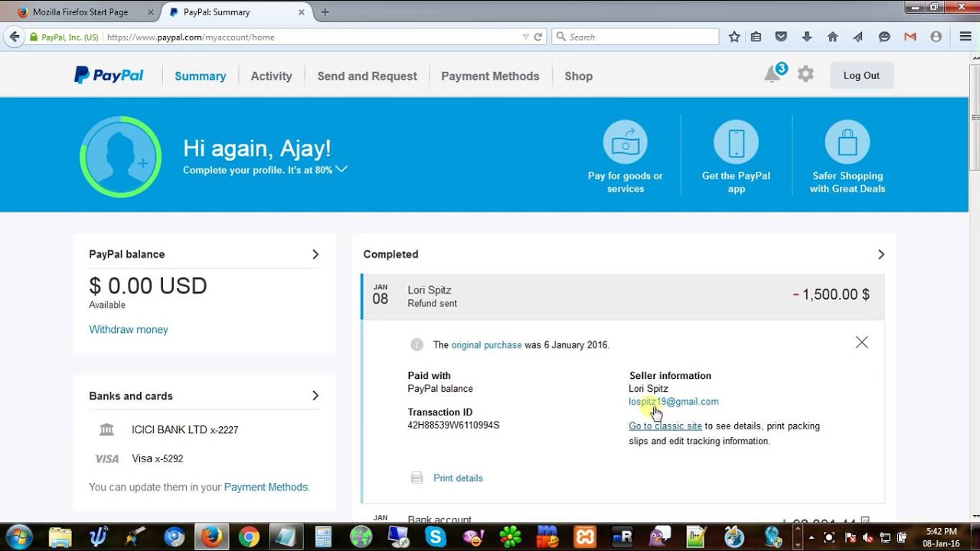Click the Print details link
This screenshot has width=980, height=551.
458,478
